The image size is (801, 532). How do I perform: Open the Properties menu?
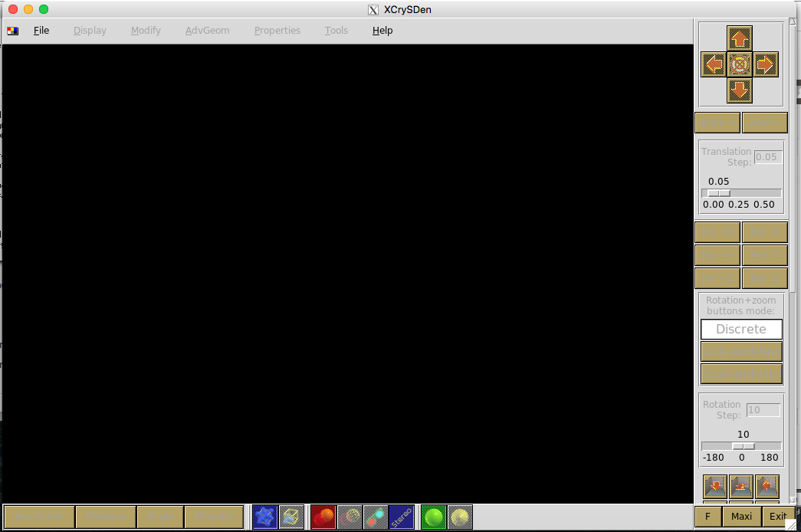(277, 31)
